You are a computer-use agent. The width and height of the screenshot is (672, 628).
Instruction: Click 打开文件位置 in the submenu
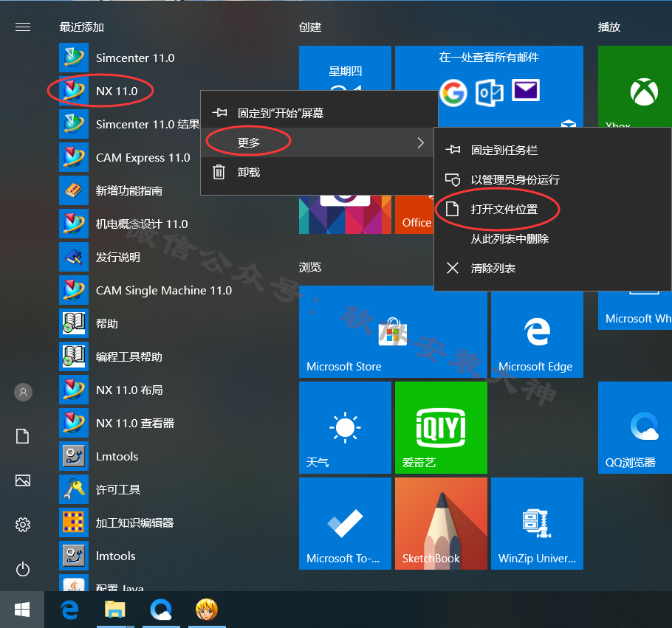[x=552, y=209]
